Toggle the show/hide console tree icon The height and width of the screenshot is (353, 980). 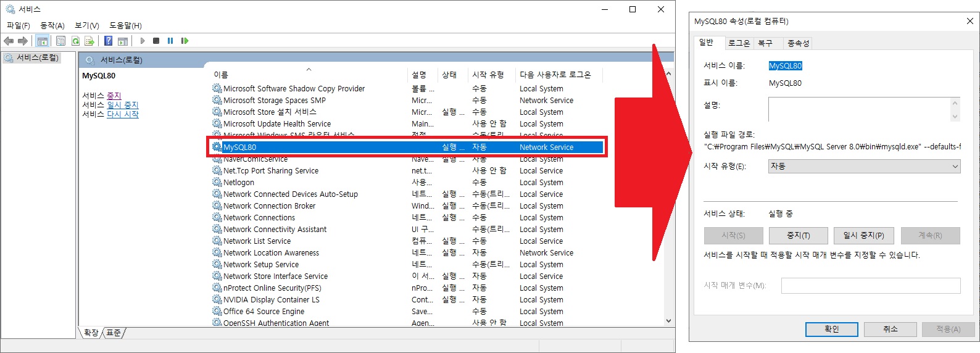(x=42, y=41)
